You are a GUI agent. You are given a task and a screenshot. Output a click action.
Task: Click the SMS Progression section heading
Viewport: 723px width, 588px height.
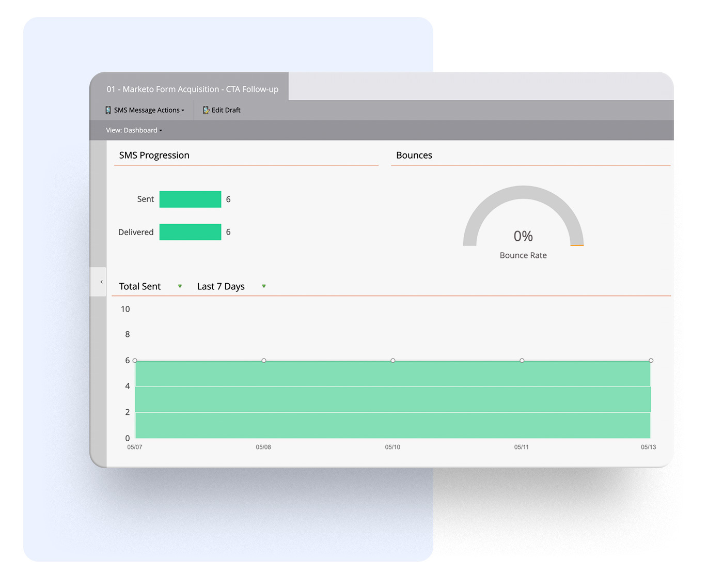[x=154, y=156]
